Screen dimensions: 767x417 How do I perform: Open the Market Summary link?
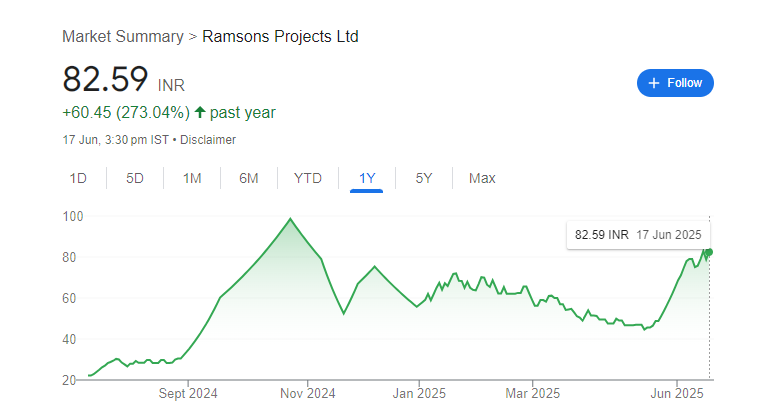(x=123, y=37)
